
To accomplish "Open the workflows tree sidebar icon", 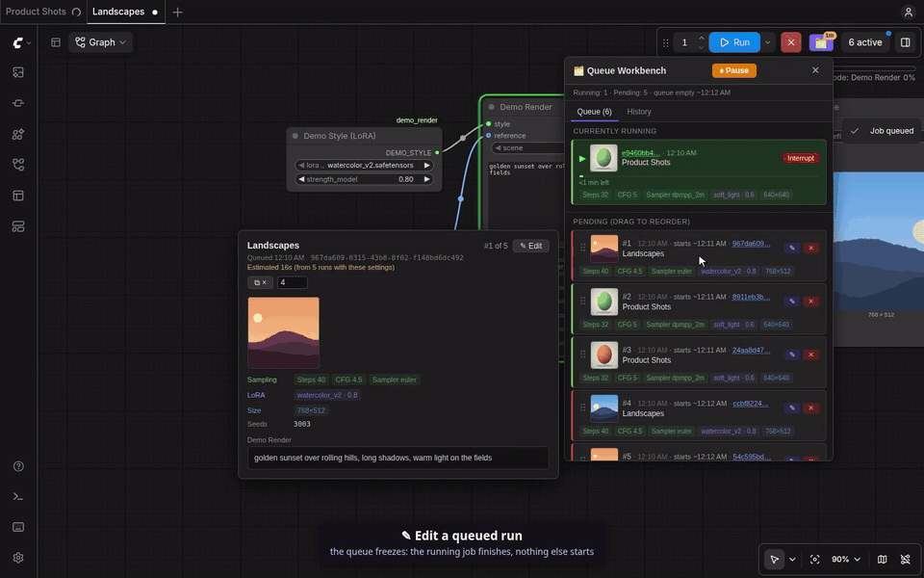I will (18, 165).
